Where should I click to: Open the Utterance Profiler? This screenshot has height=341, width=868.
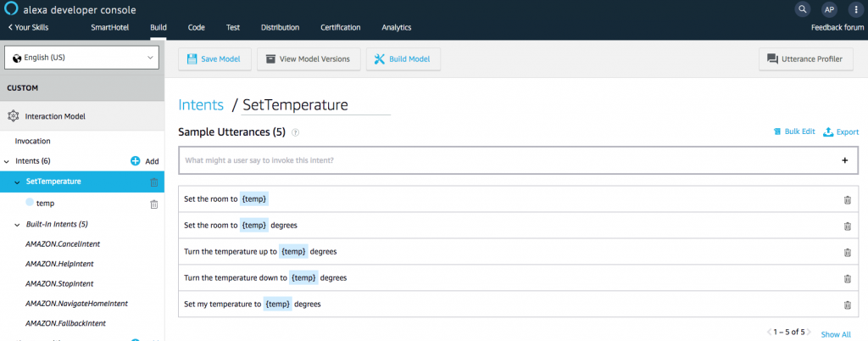(806, 59)
